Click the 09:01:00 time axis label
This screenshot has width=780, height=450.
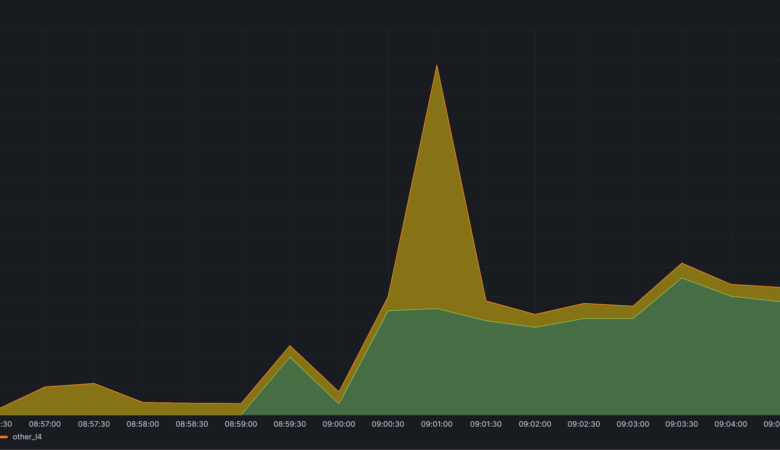coord(437,424)
